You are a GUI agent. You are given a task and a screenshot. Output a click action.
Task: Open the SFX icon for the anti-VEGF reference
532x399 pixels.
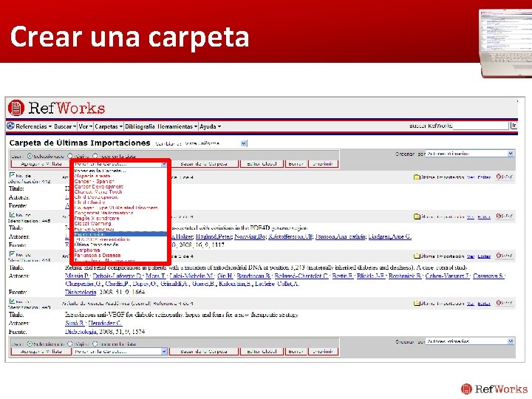coord(505,303)
